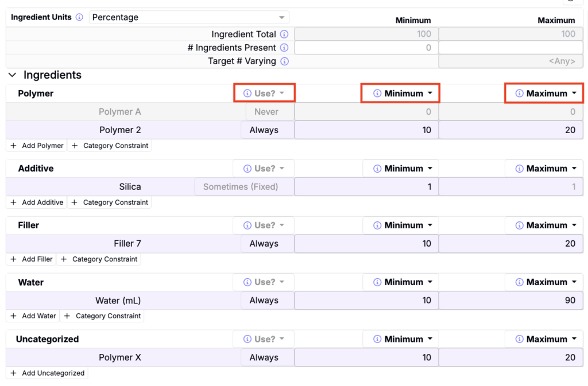
Task: Open the Ingredient Units Percentage dropdown
Action: (189, 17)
